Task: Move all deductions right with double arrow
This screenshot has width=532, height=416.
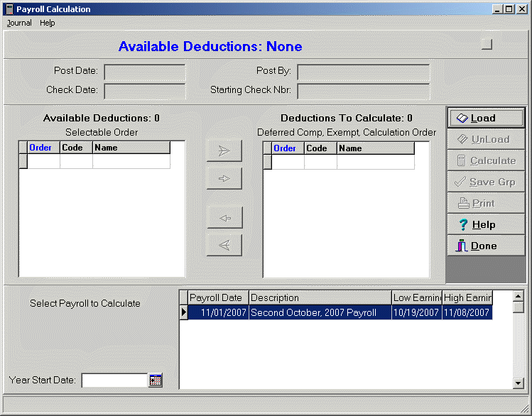Action: tap(224, 151)
